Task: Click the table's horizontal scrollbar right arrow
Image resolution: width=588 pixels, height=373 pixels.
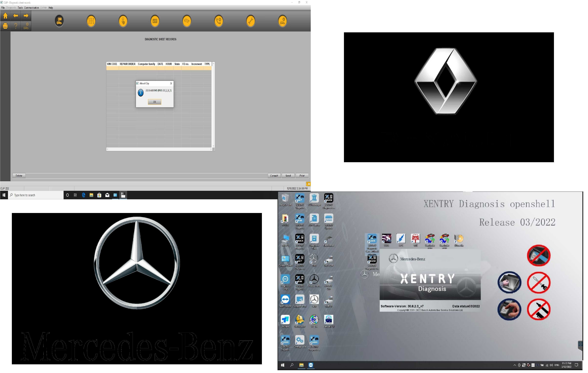Action: (x=211, y=149)
